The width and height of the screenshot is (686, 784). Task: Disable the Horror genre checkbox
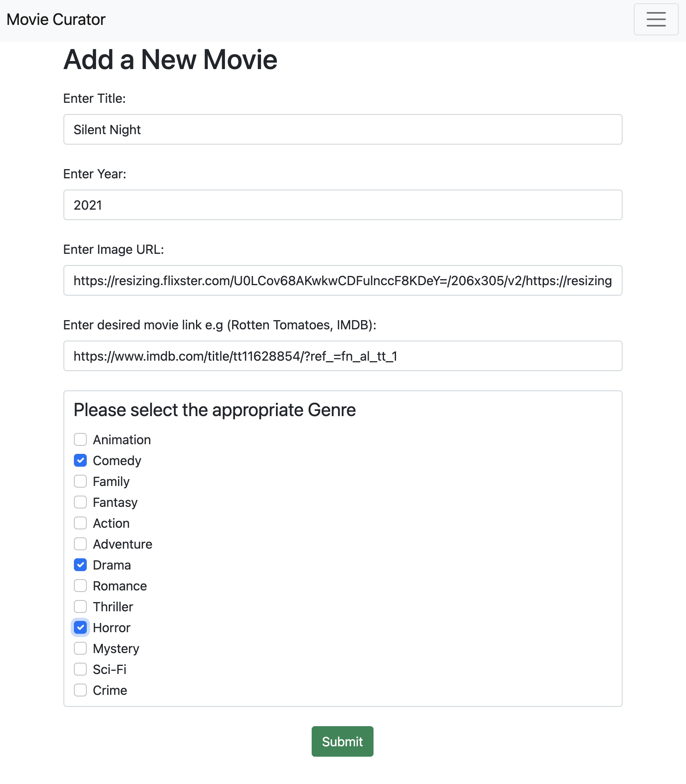(80, 627)
